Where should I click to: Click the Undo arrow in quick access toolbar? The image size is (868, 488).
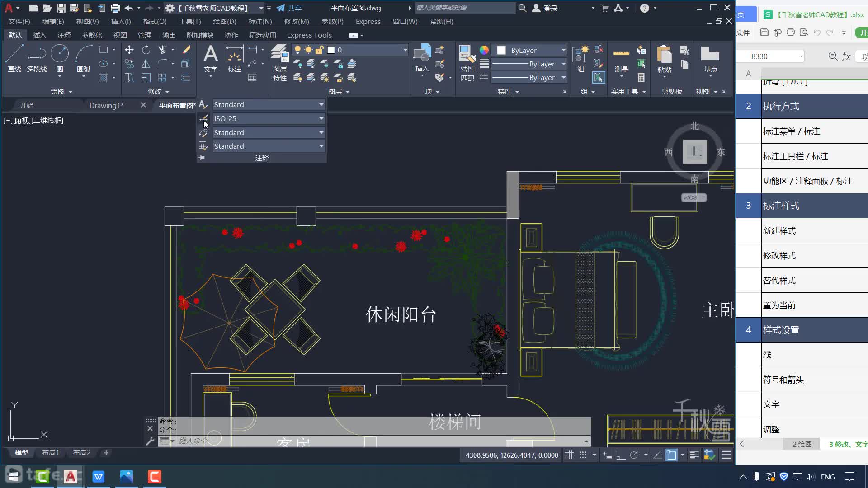129,8
